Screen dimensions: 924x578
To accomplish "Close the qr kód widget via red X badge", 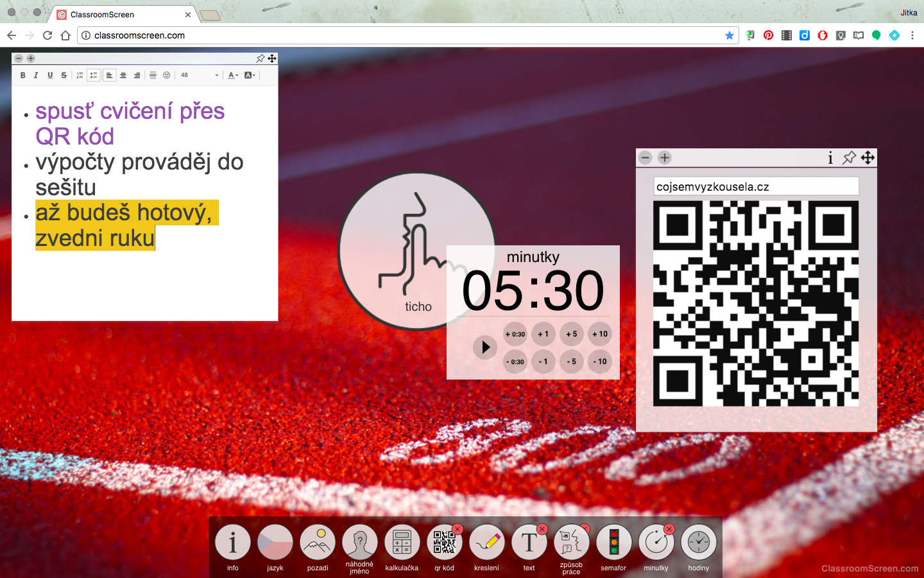I will [458, 529].
